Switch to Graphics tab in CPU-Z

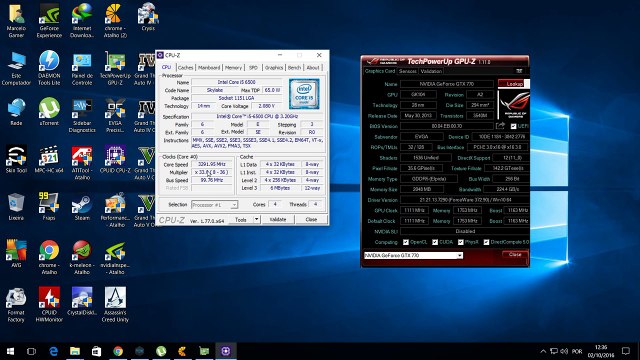273,68
